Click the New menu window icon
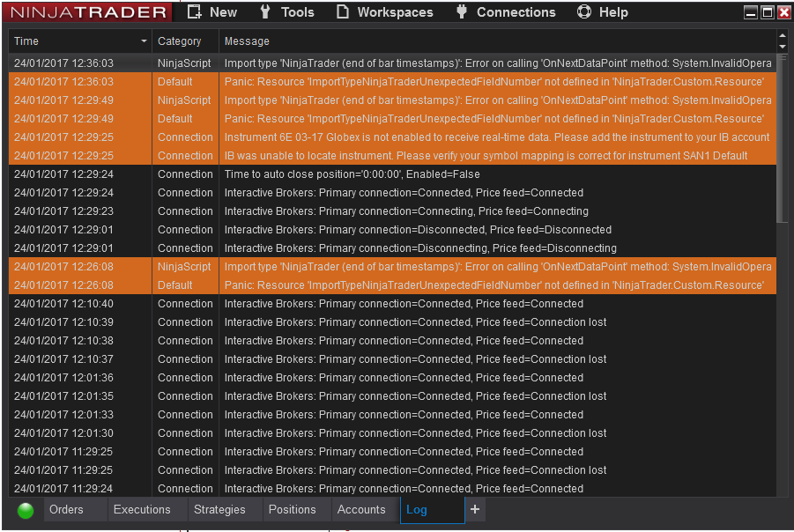Image resolution: width=794 pixels, height=532 pixels. (x=195, y=11)
